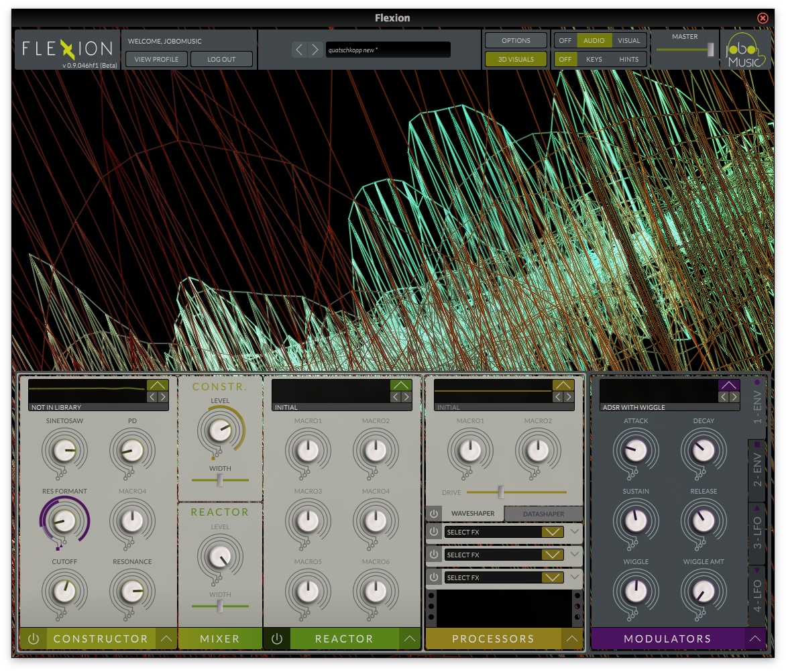The height and width of the screenshot is (672, 786).
Task: Set audio/visual mode to OFF
Action: pos(565,41)
